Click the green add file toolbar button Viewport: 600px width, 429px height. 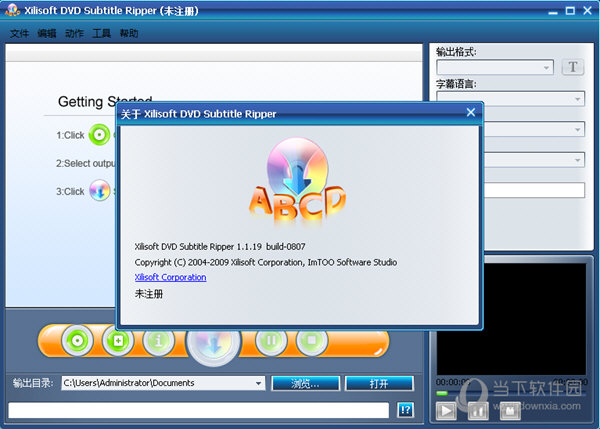click(118, 340)
